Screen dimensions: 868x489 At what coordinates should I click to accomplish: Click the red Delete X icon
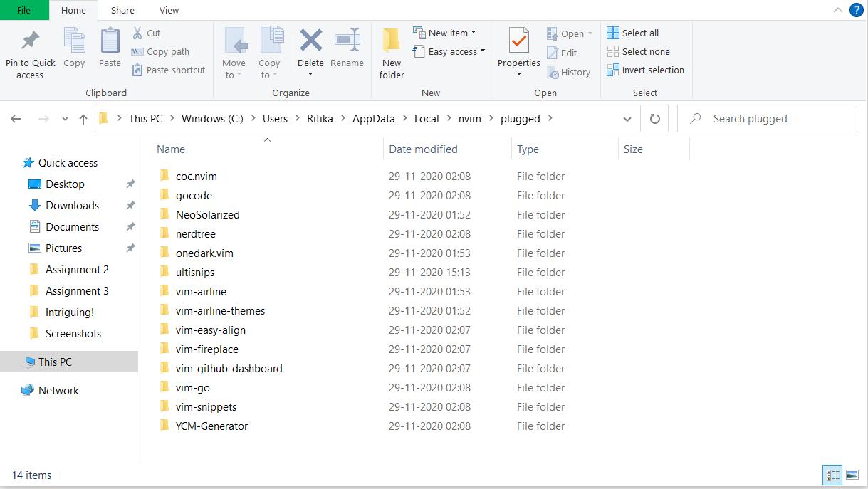click(x=310, y=40)
